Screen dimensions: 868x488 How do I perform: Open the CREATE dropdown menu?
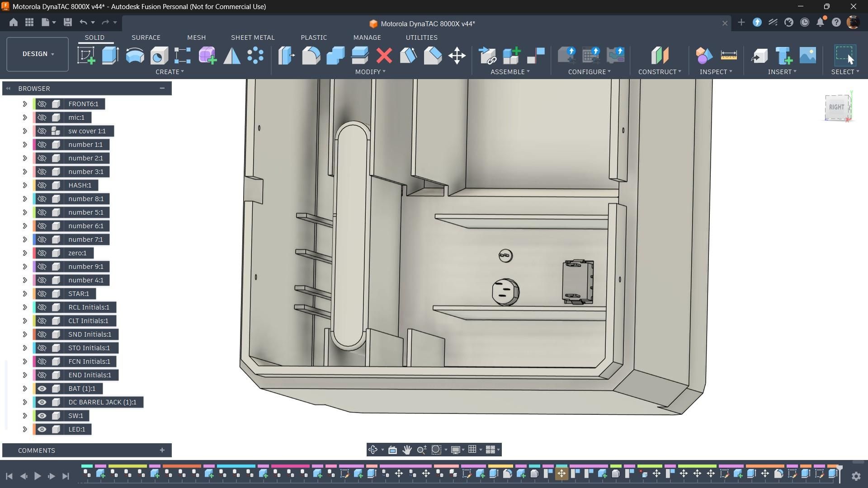[170, 72]
